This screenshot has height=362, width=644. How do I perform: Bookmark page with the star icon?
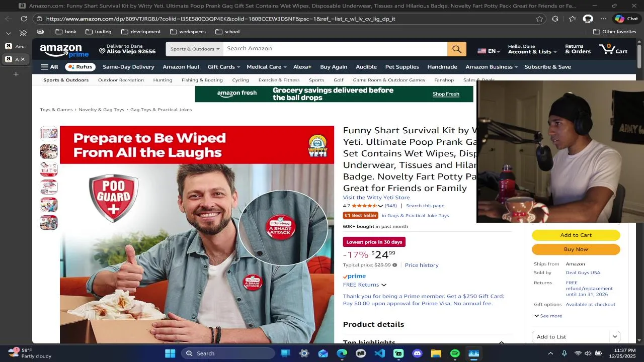click(539, 19)
